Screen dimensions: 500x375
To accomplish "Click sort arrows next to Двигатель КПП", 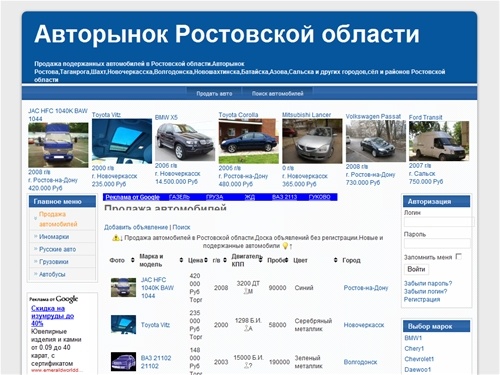I will click(260, 260).
